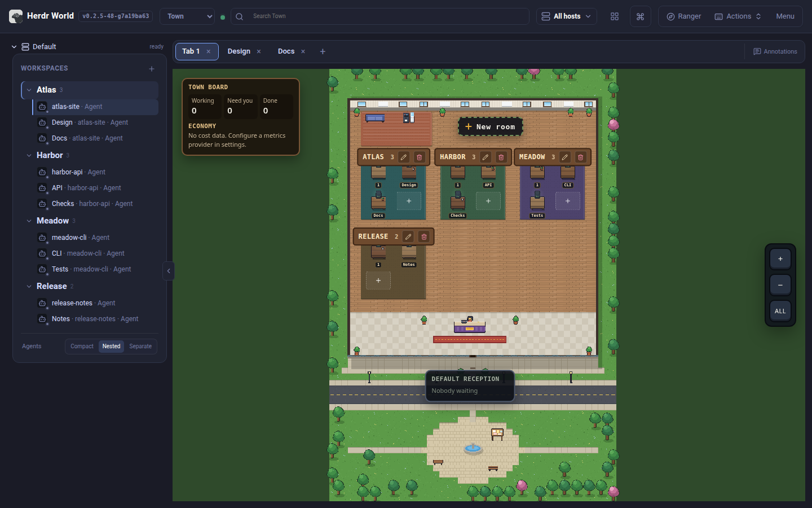
Task: Remove the HARBOR room with trash icon
Action: pos(501,157)
